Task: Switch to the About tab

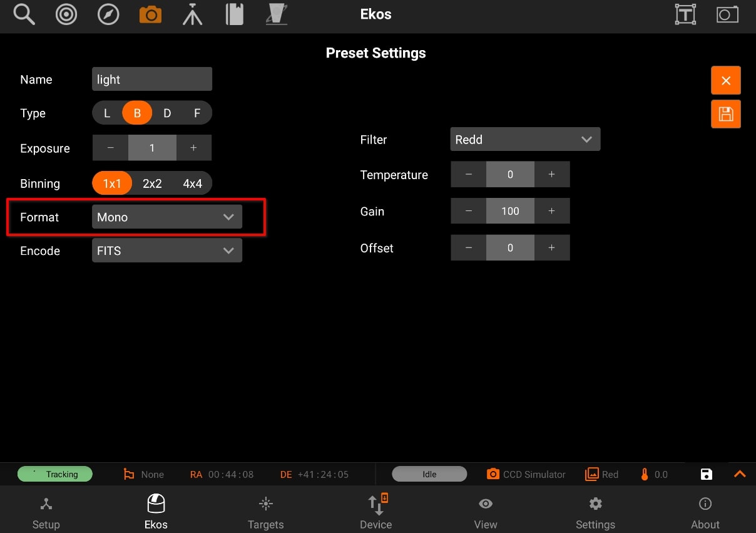Action: pyautogui.click(x=705, y=513)
